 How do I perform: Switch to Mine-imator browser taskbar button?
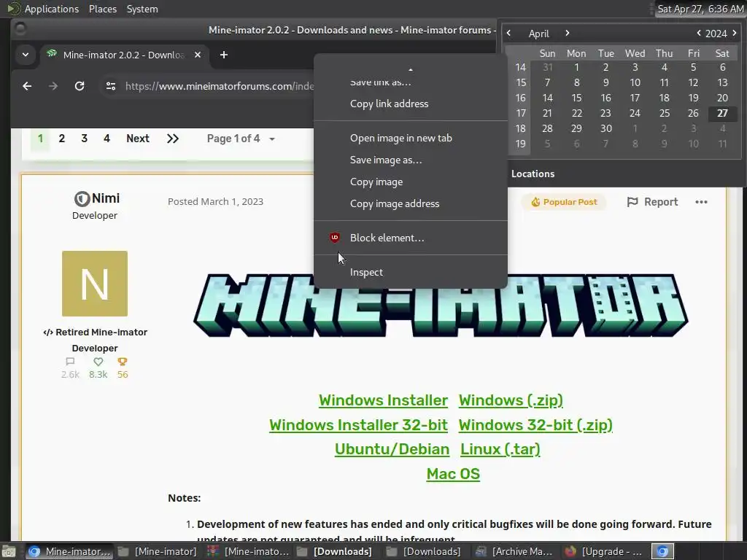click(69, 551)
